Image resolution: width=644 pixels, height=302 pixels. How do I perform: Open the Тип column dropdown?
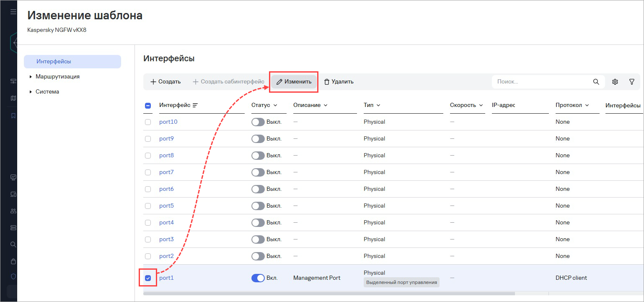378,105
